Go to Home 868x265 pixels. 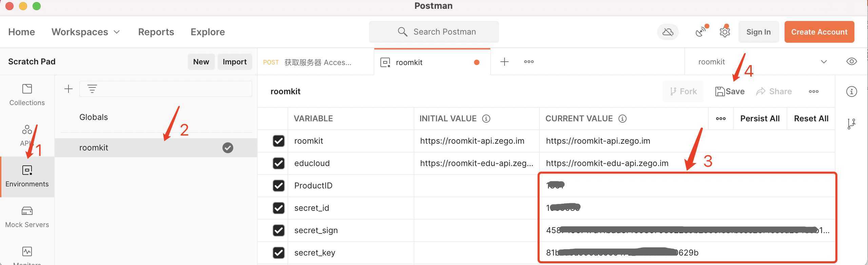pyautogui.click(x=21, y=32)
